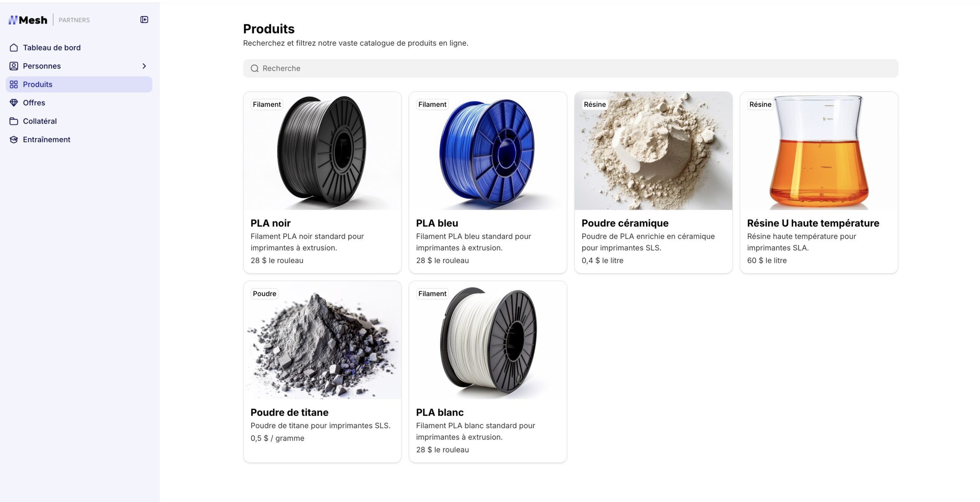Click the Personnes user icon

14,66
